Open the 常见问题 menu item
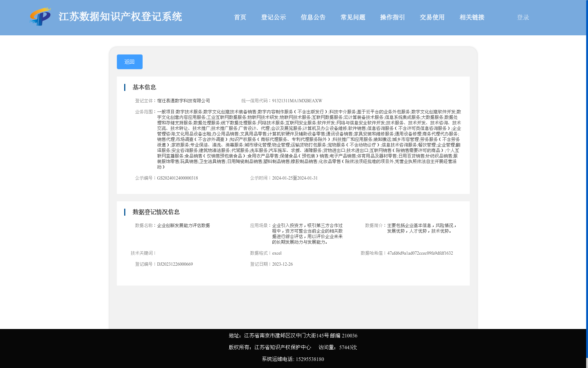The width and height of the screenshot is (588, 368). (x=353, y=17)
